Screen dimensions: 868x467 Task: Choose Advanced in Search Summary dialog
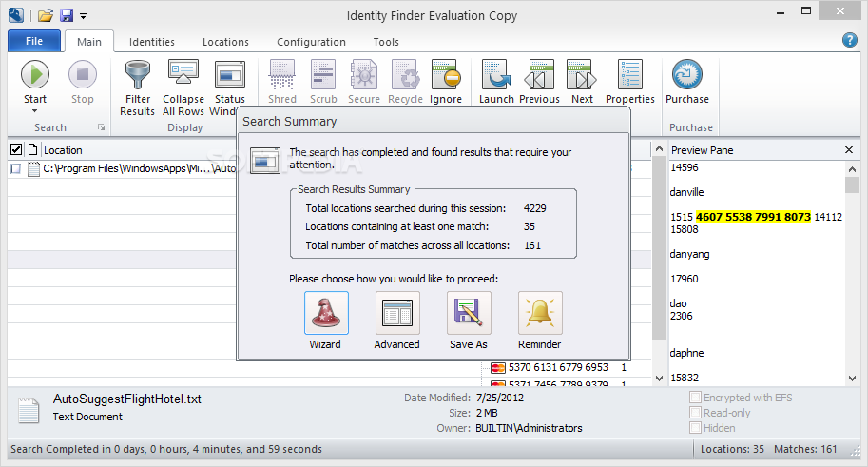(397, 313)
